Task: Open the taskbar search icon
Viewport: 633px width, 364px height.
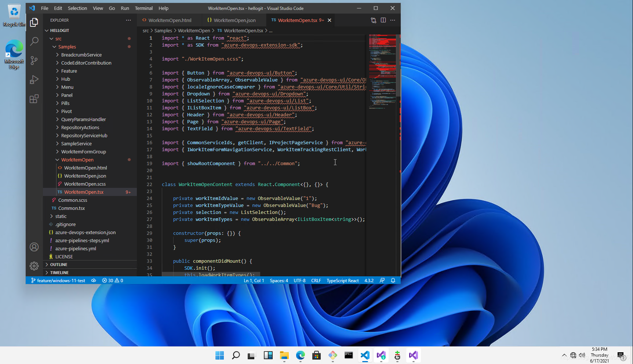Action: tap(236, 355)
